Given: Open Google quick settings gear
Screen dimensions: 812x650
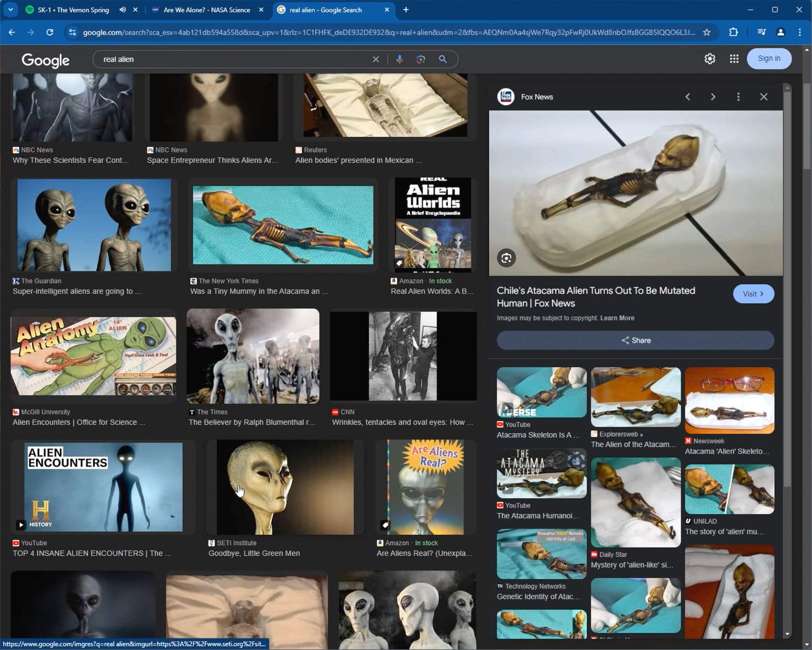Looking at the screenshot, I should (x=710, y=59).
